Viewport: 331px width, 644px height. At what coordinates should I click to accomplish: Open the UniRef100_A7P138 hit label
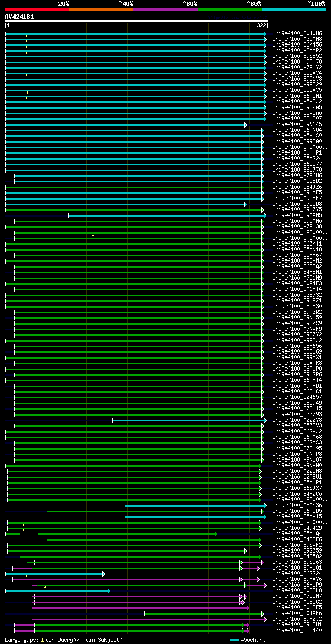(x=297, y=226)
